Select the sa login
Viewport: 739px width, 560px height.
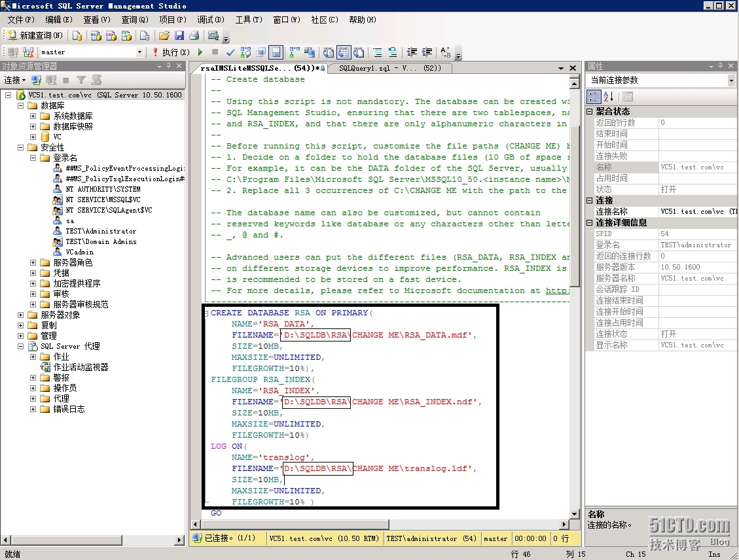70,221
